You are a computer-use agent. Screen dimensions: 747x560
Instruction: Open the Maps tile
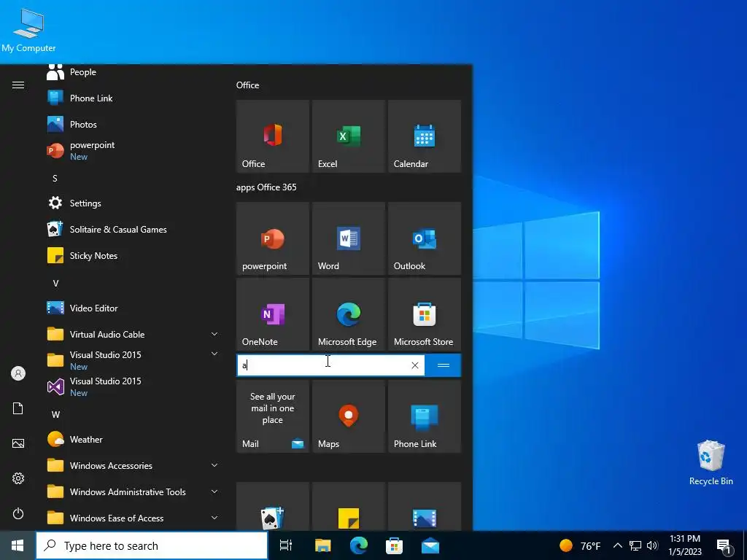[348, 416]
